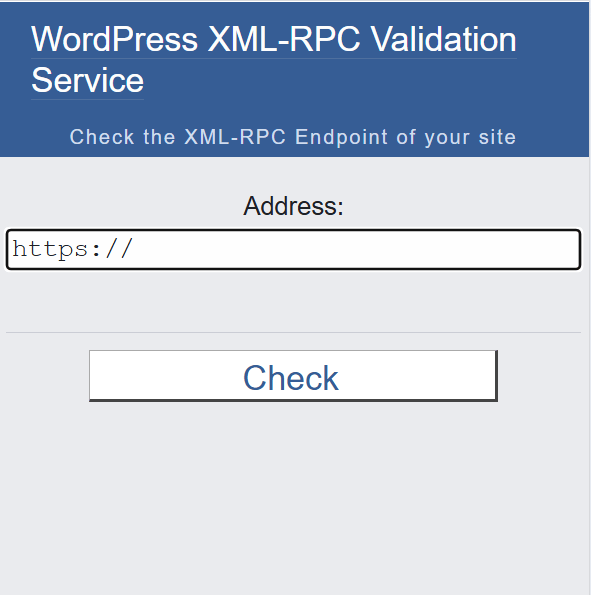Viewport: 591px width, 595px height.
Task: Focus the Address input field
Action: (x=293, y=249)
